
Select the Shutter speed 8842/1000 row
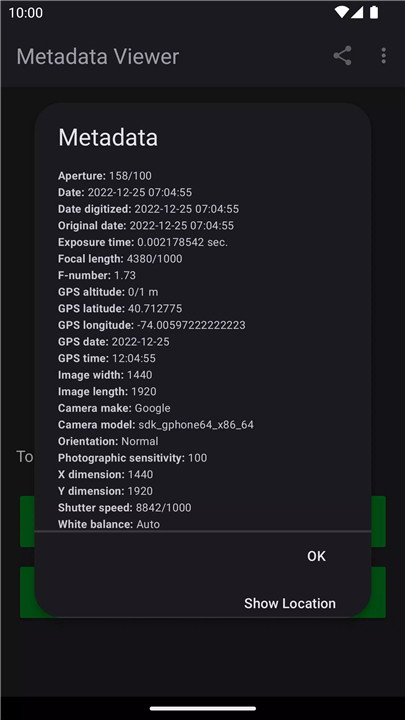coord(124,507)
